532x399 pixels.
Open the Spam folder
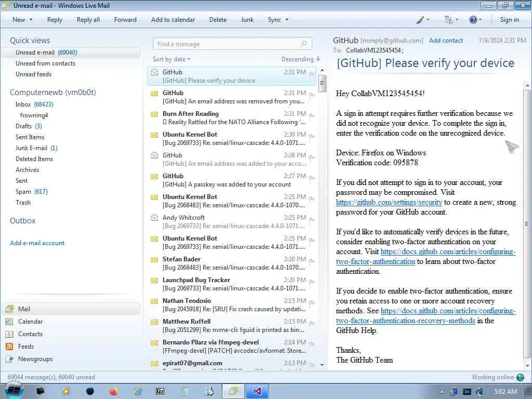point(32,191)
